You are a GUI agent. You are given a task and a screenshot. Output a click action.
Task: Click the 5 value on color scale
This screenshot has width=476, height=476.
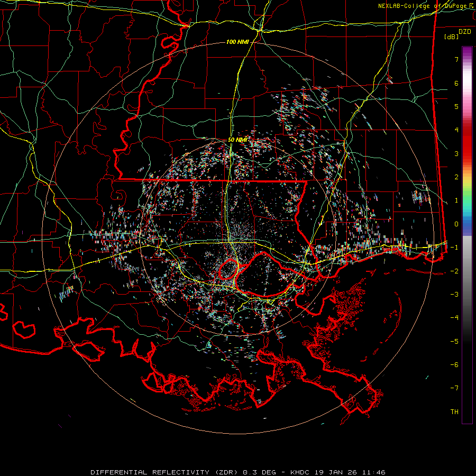tap(456, 106)
